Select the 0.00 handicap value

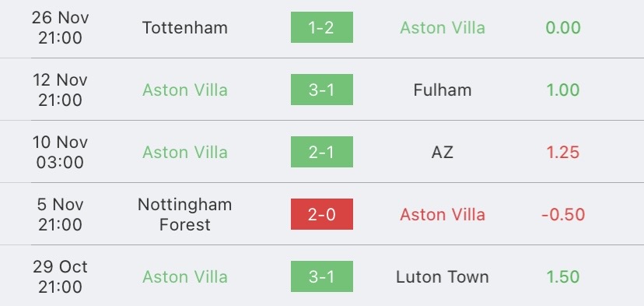click(x=563, y=27)
